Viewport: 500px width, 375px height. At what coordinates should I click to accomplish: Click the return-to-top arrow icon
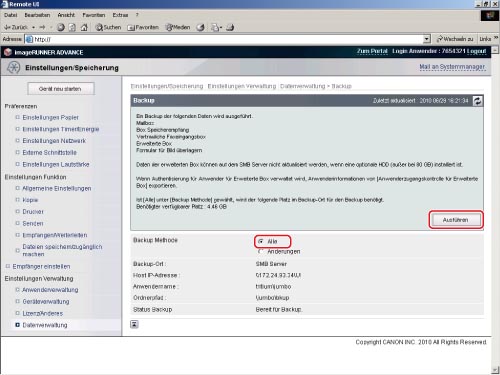coord(134,324)
